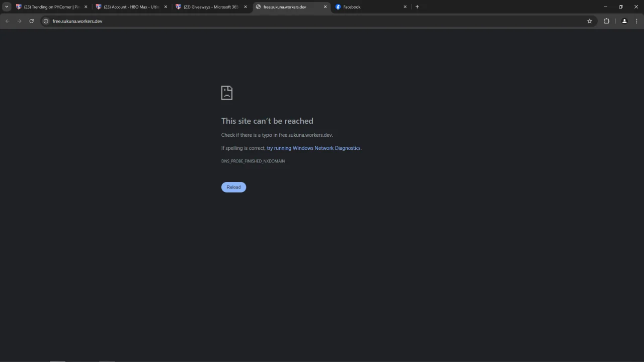Open the Extensions puzzle icon
Viewport: 644px width, 362px height.
coord(606,21)
